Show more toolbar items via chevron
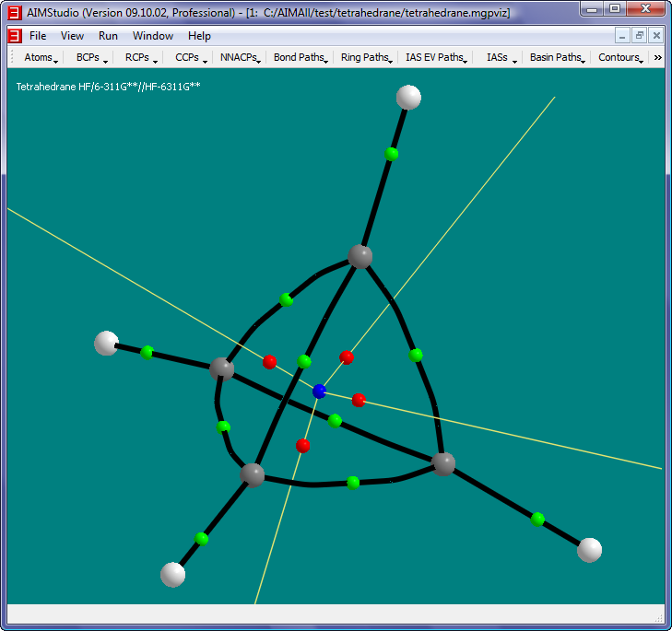This screenshot has width=672, height=631. [658, 57]
